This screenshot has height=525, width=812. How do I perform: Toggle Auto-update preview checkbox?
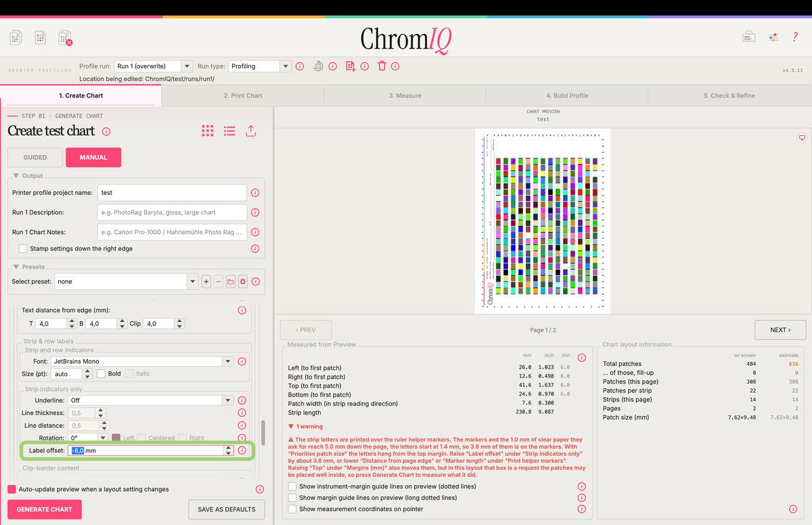point(12,489)
